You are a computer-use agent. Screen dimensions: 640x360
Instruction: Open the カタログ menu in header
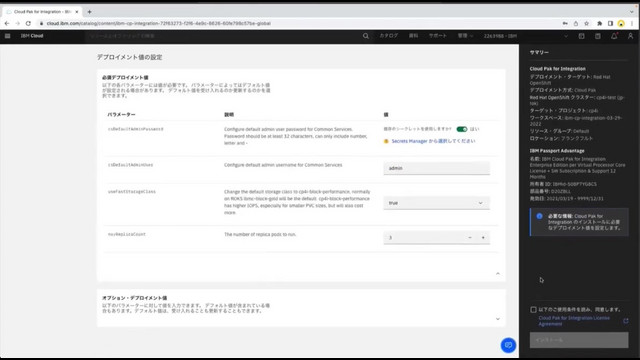388,36
